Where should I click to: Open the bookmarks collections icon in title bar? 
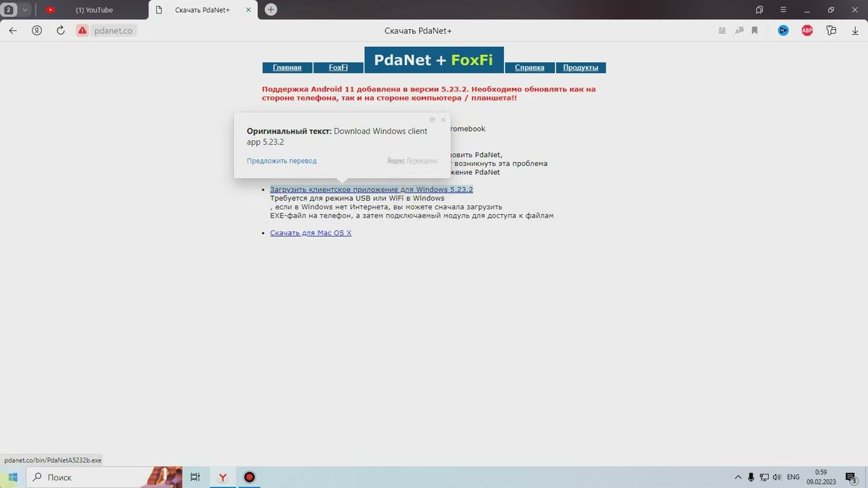click(759, 9)
